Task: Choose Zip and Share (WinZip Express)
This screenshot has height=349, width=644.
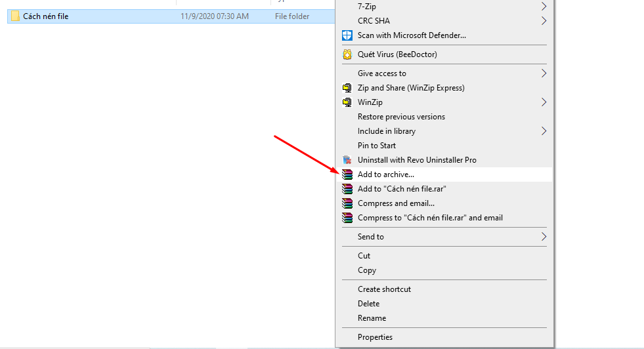Action: pos(411,88)
